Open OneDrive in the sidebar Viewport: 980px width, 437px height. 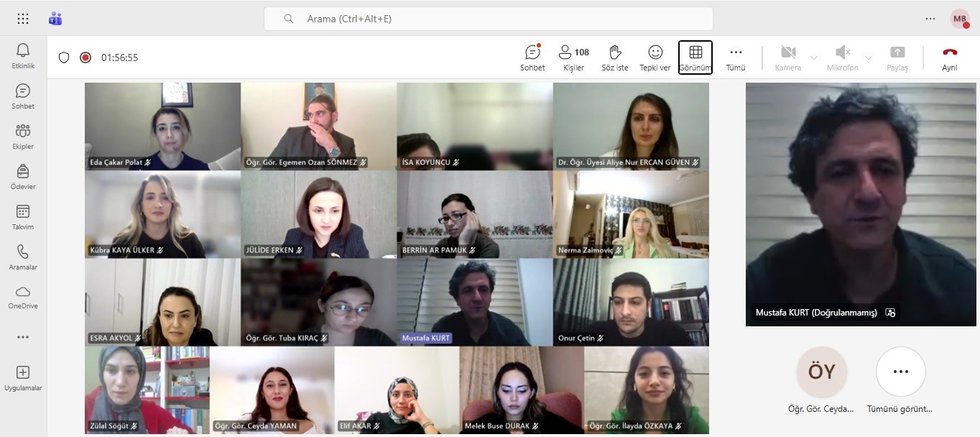(23, 296)
